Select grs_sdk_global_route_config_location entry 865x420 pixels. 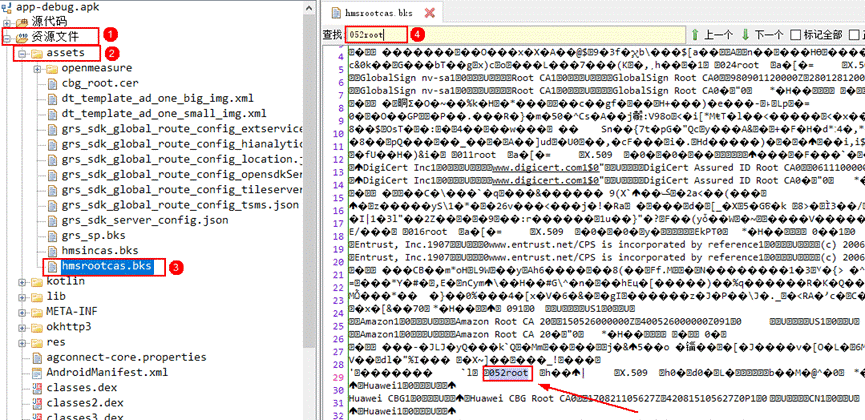pos(183,160)
